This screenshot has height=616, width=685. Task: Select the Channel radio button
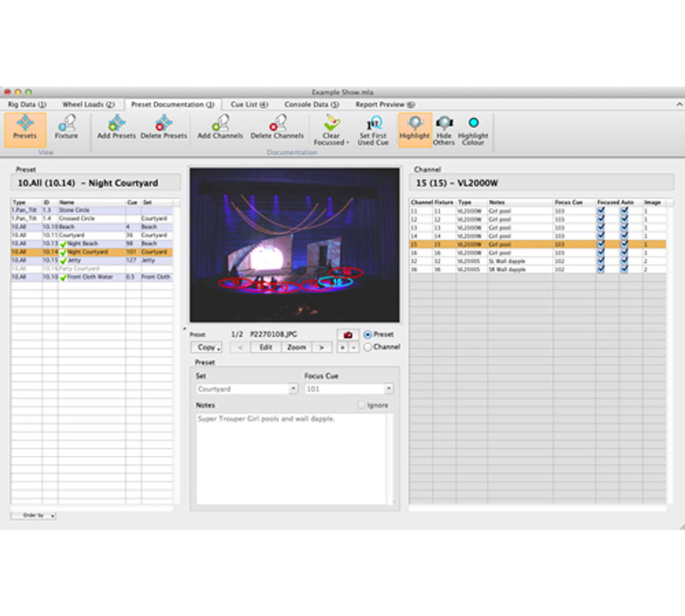368,347
